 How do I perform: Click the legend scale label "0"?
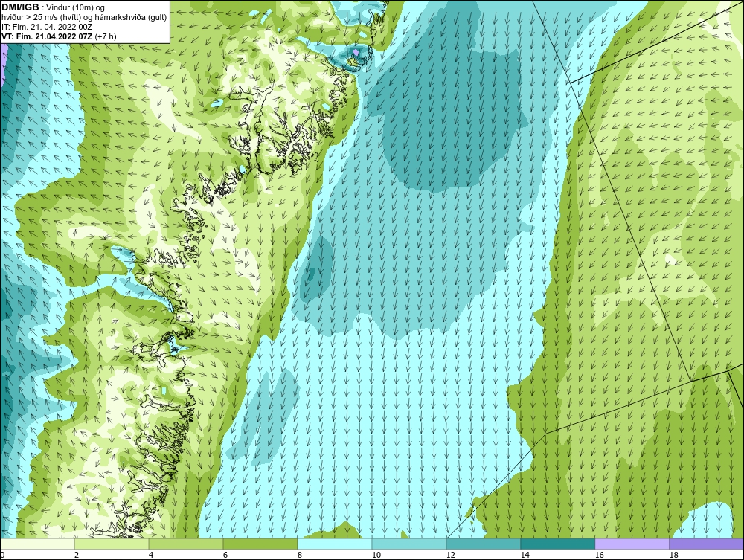[x=2, y=555]
